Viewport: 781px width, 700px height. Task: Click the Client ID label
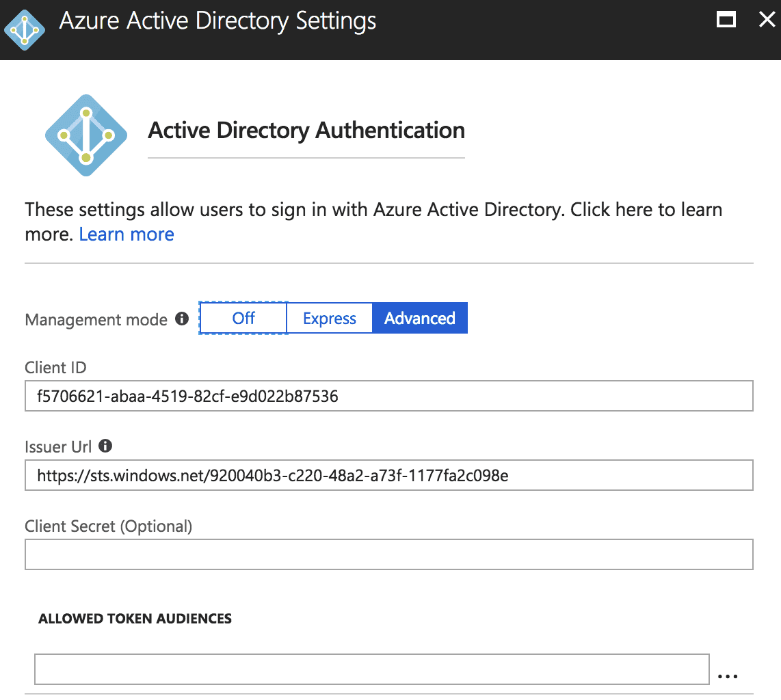pos(56,367)
